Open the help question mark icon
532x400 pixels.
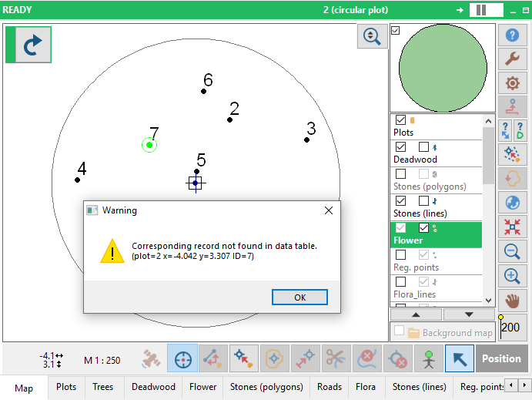(x=512, y=35)
